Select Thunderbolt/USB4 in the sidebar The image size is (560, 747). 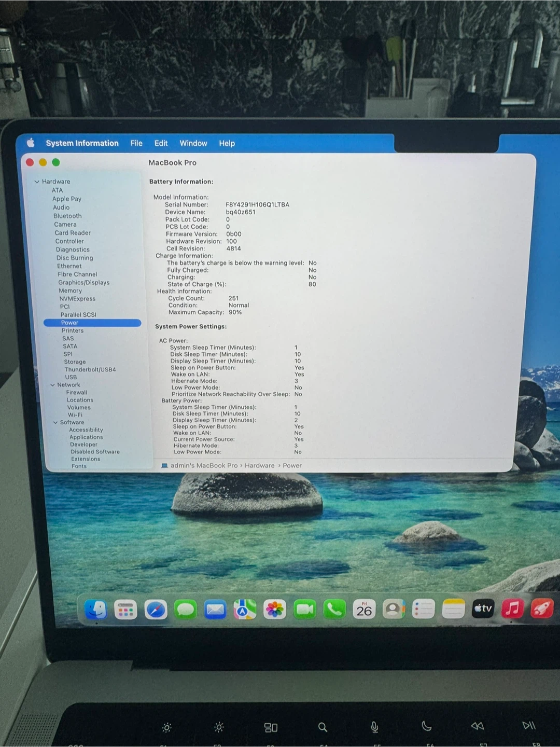[90, 370]
